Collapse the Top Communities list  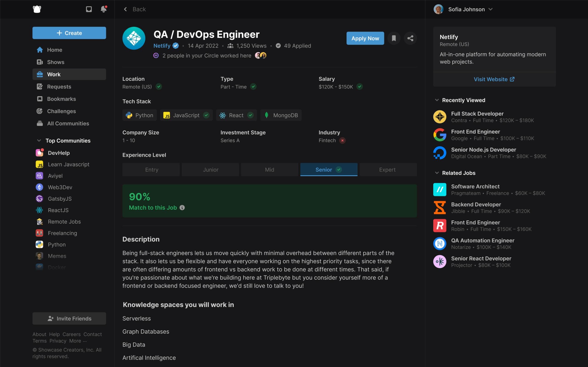(x=39, y=141)
